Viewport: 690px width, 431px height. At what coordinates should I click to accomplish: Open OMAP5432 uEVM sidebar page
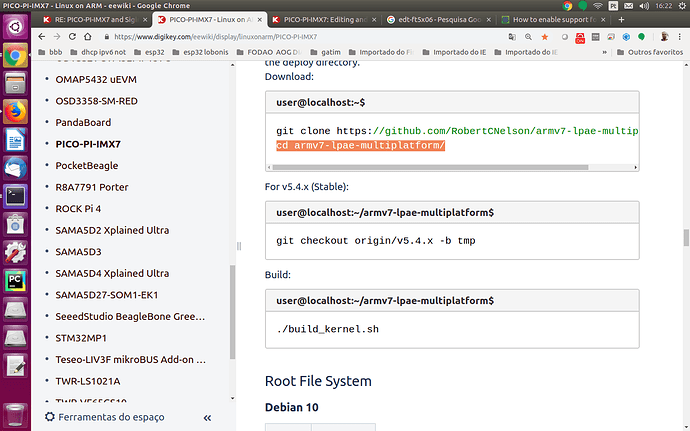96,80
